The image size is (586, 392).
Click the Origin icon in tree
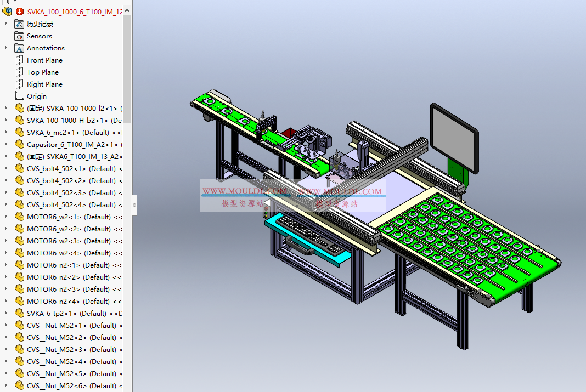20,96
